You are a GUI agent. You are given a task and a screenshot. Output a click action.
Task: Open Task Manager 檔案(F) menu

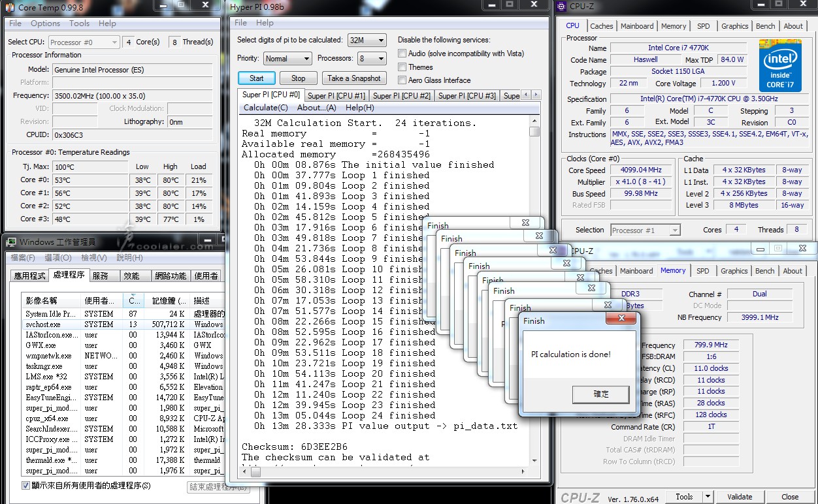pyautogui.click(x=23, y=258)
